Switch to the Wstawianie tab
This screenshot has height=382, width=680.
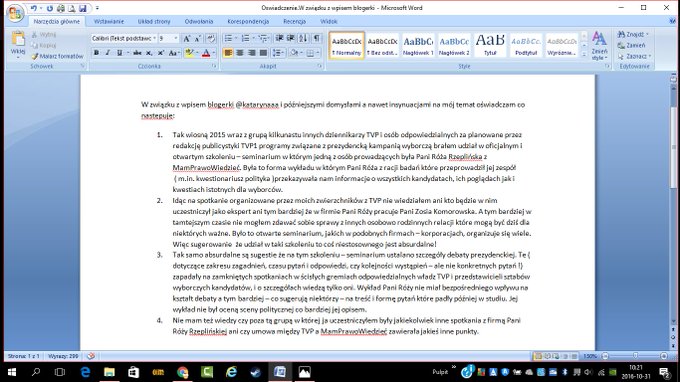[109, 21]
